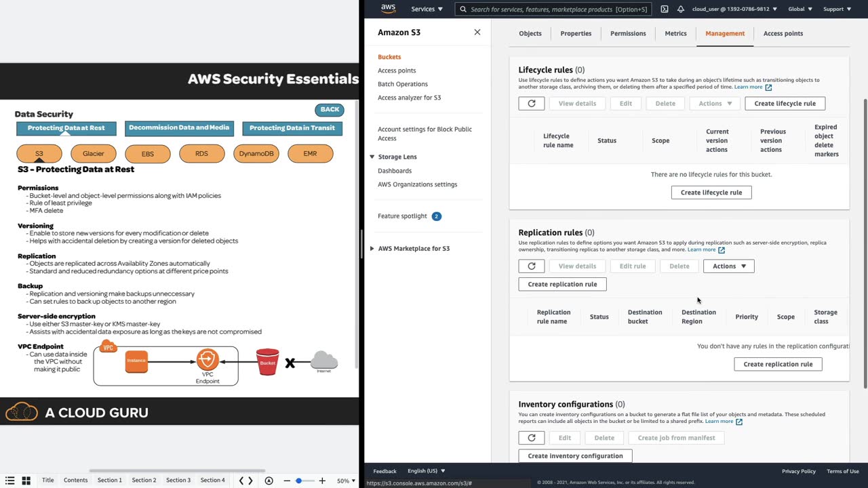Zoom in with the plus icon
Image resolution: width=868 pixels, height=488 pixels.
[x=322, y=481]
